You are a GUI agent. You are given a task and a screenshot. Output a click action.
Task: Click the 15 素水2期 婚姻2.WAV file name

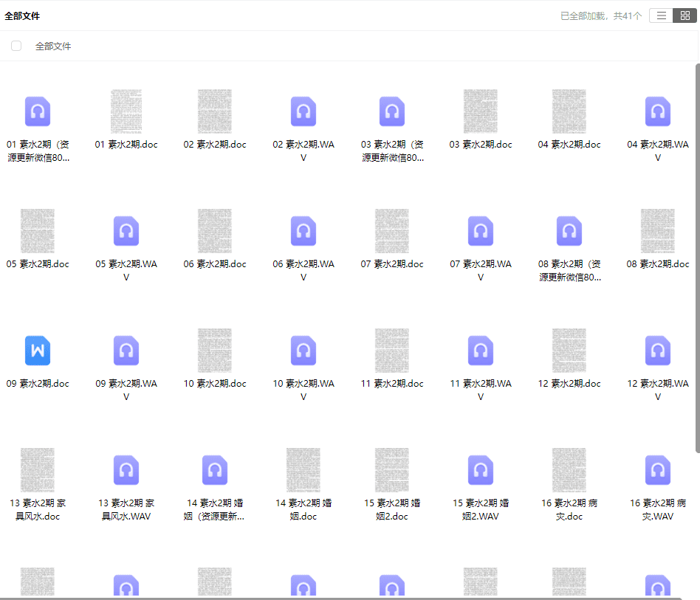[x=481, y=509]
